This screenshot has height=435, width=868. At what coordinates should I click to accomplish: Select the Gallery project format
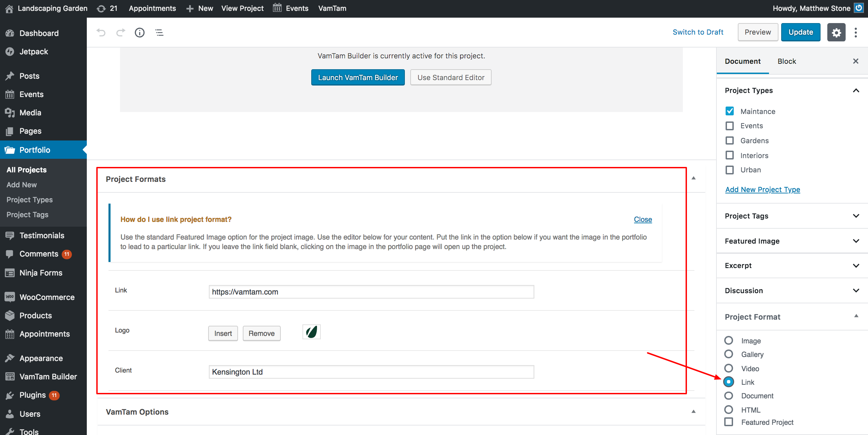point(729,354)
